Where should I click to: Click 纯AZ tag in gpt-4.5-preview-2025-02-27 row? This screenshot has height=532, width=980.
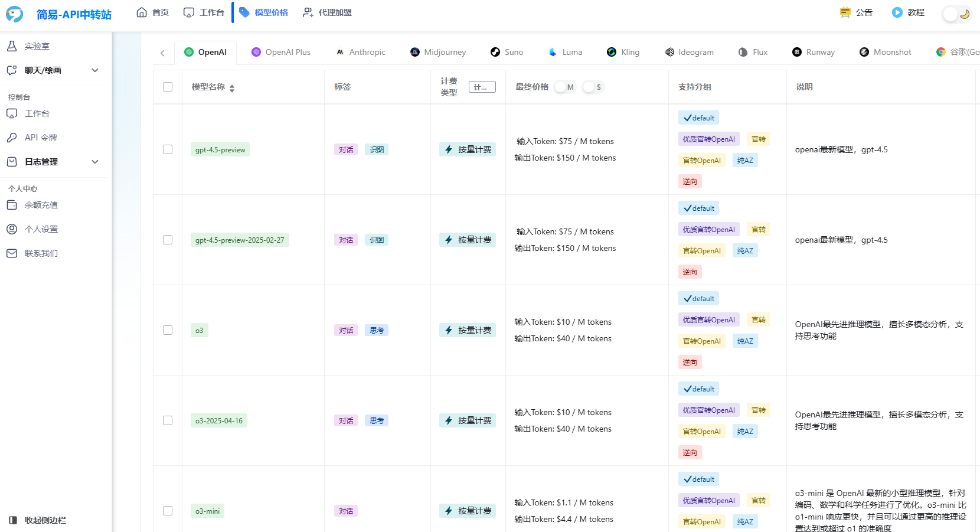coord(745,250)
